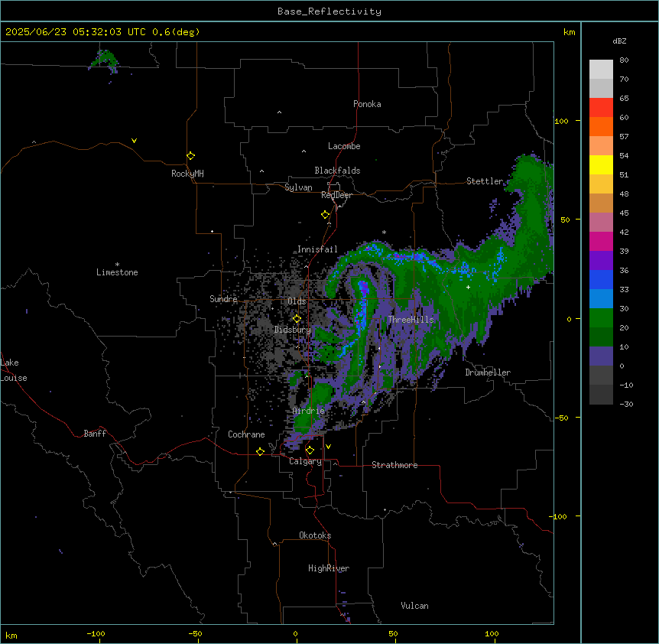Click the white asterisk northeast of Innisfail
The image size is (659, 644).
pos(384,232)
